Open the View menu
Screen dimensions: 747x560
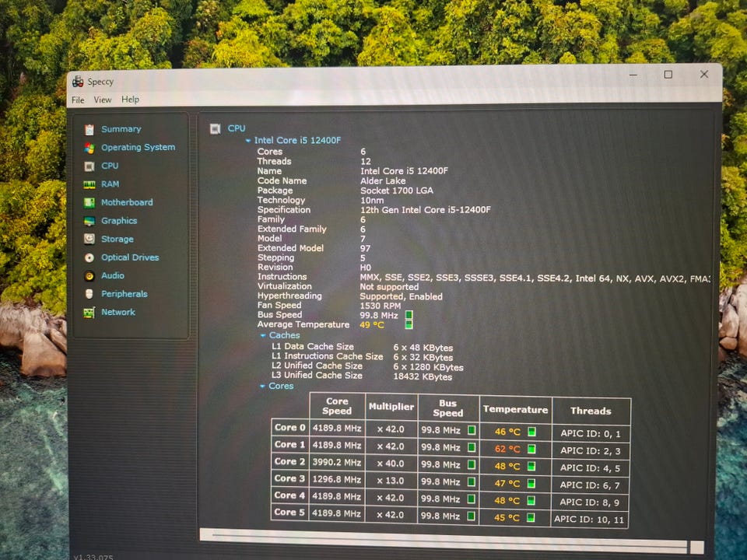click(x=103, y=100)
